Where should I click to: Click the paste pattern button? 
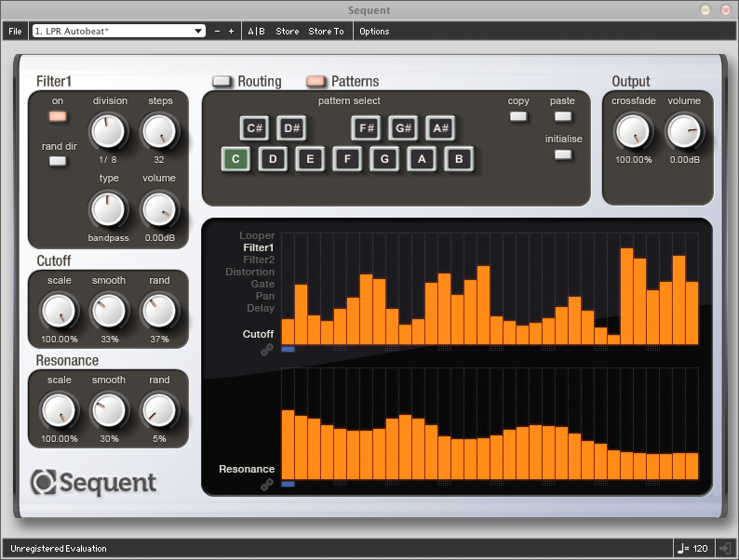point(563,116)
